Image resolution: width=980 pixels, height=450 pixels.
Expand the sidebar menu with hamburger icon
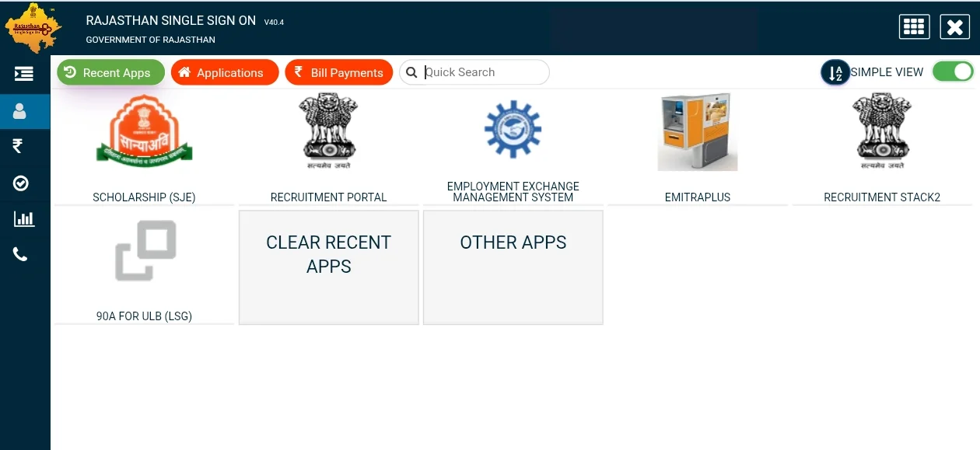pyautogui.click(x=23, y=74)
